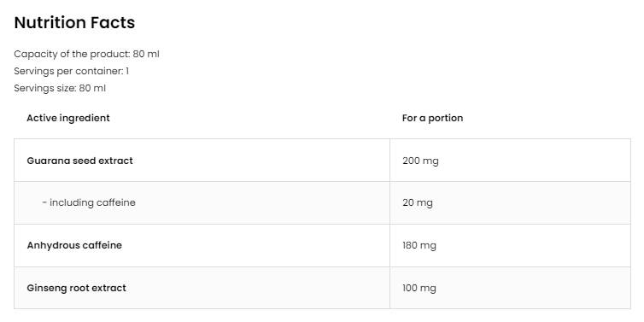644x322 pixels.
Task: Click the Servings size 80 ml line
Action: (x=60, y=88)
